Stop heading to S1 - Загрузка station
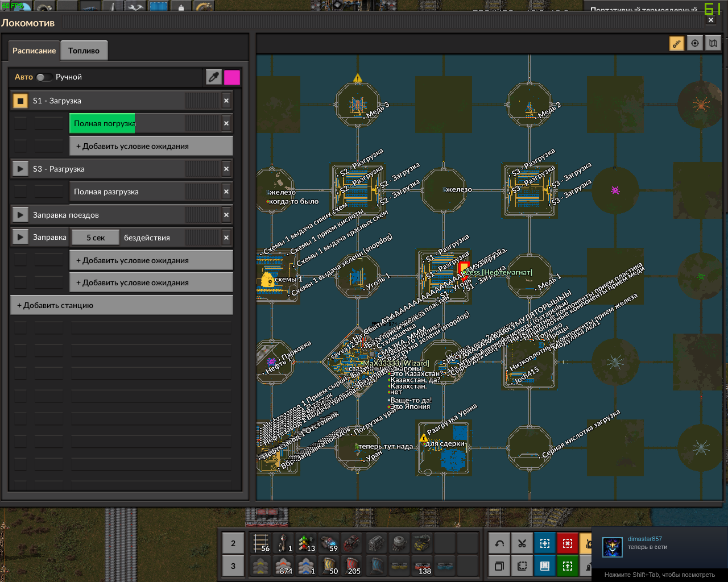 pyautogui.click(x=20, y=101)
